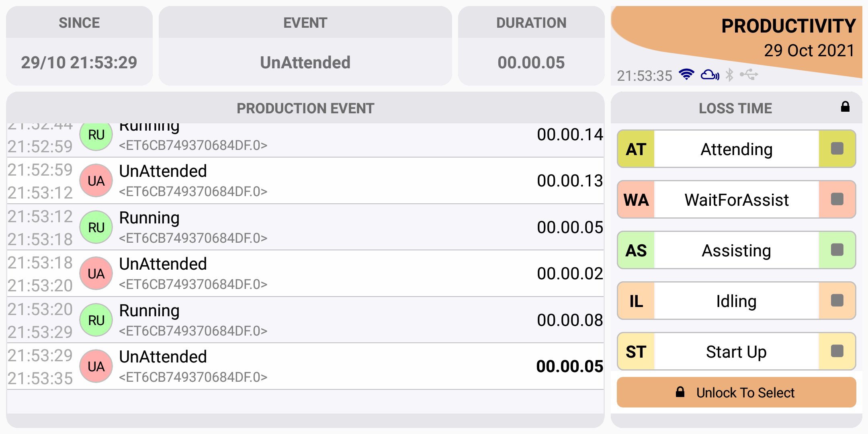This screenshot has width=868, height=434.
Task: Click the PRODUCTIVITY title banner
Action: pyautogui.click(x=788, y=26)
